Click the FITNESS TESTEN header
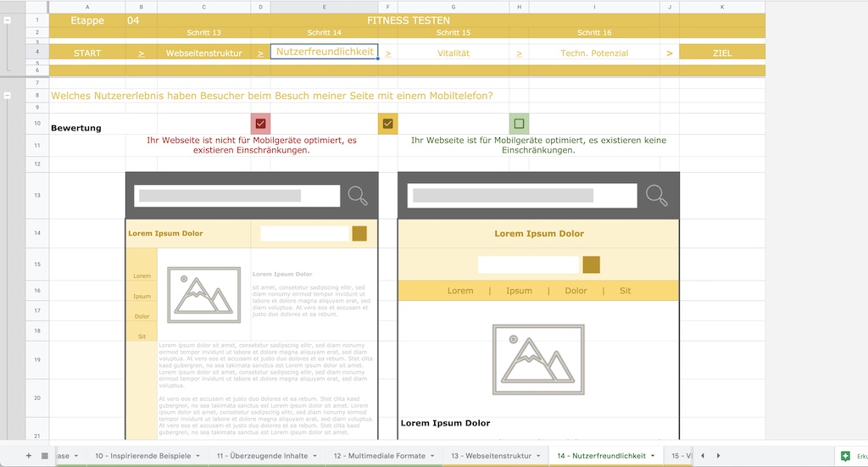The image size is (868, 467). pyautogui.click(x=408, y=20)
